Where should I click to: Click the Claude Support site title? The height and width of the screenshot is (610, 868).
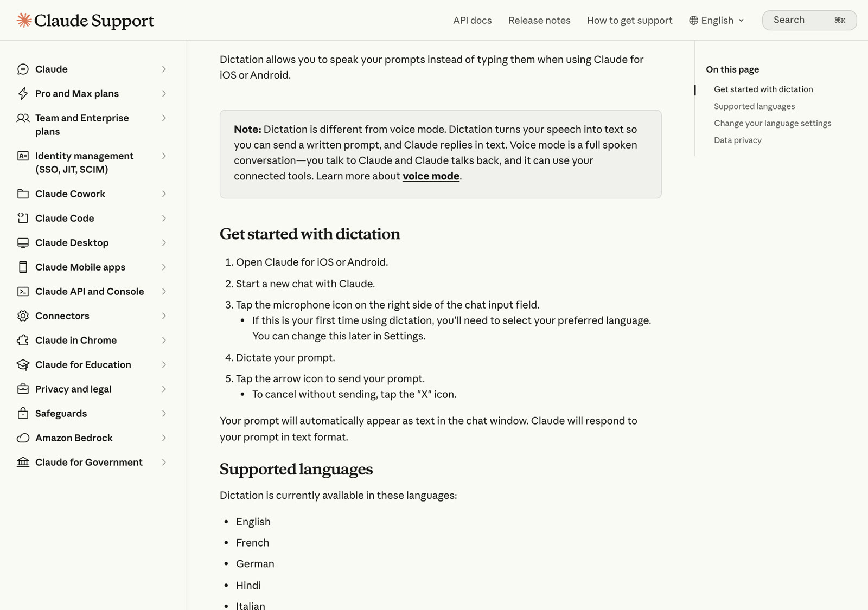pyautogui.click(x=94, y=20)
